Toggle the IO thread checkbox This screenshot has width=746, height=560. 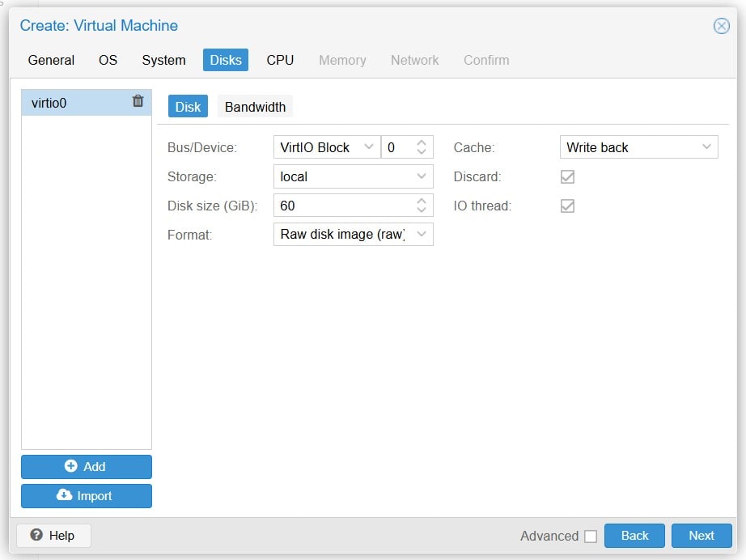pyautogui.click(x=568, y=206)
